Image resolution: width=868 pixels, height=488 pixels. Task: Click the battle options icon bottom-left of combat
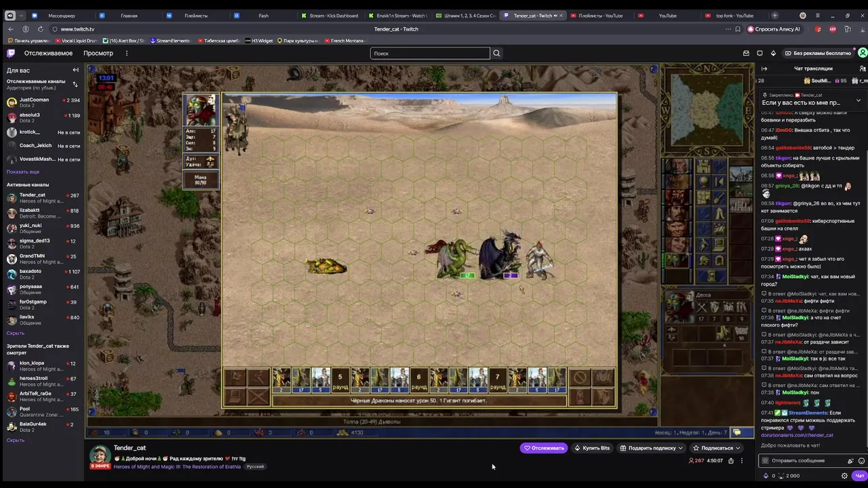[x=235, y=396]
